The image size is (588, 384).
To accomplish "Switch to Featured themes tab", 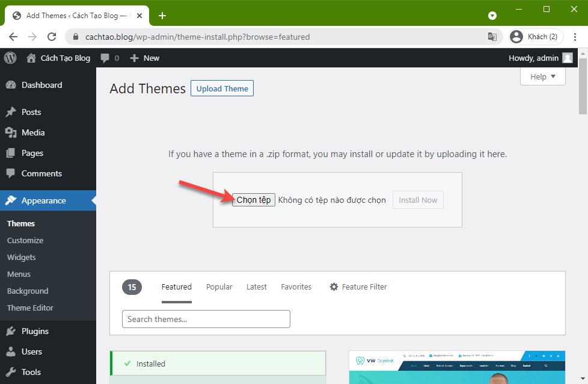I will pos(177,286).
